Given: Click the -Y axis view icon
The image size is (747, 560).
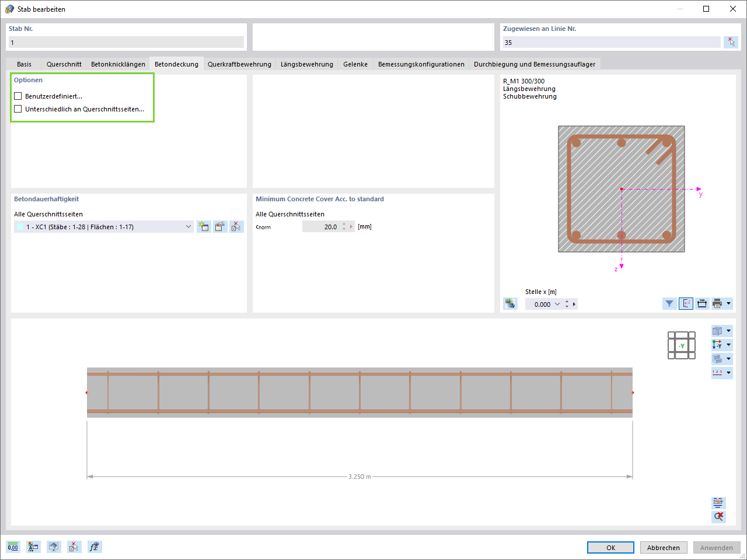Looking at the screenshot, I should pyautogui.click(x=718, y=345).
